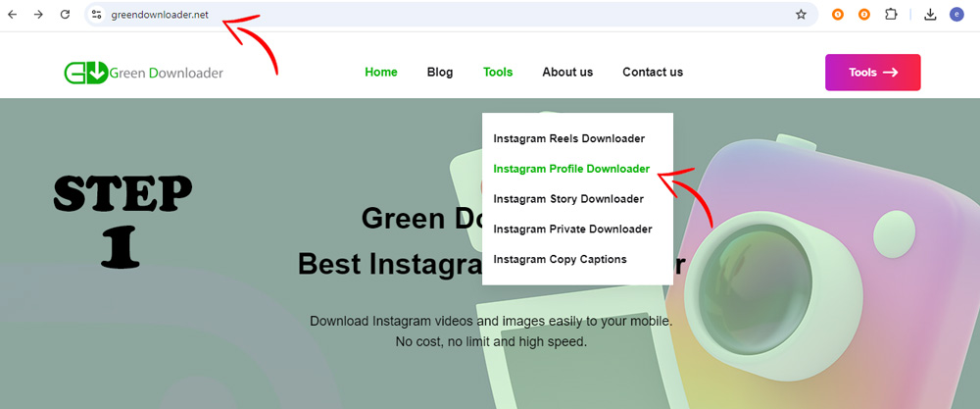Open the browser downloads icon

coord(930,15)
